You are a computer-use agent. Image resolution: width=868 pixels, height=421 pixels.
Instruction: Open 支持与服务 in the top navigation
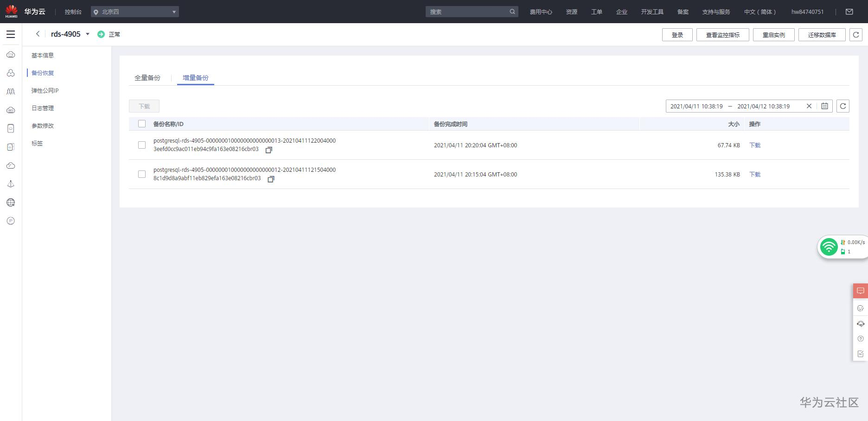(716, 12)
